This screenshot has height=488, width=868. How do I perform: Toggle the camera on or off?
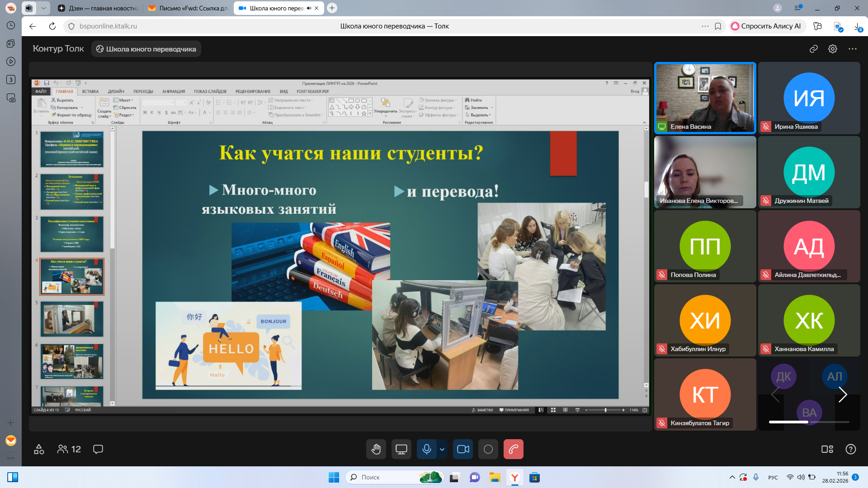(463, 449)
